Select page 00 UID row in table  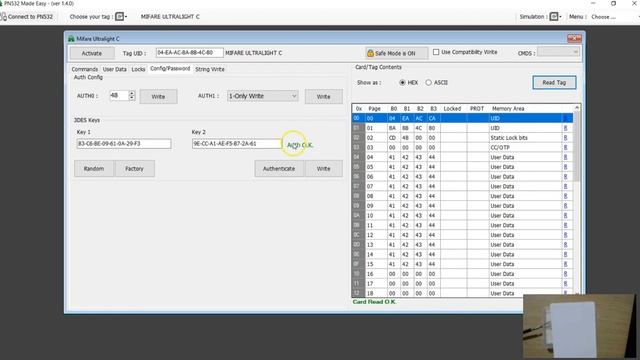click(x=462, y=118)
